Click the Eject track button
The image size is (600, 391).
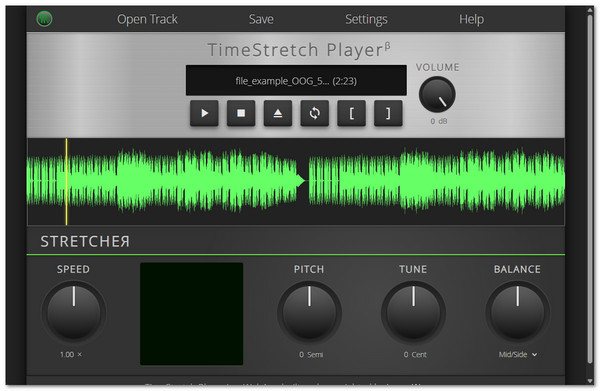278,113
